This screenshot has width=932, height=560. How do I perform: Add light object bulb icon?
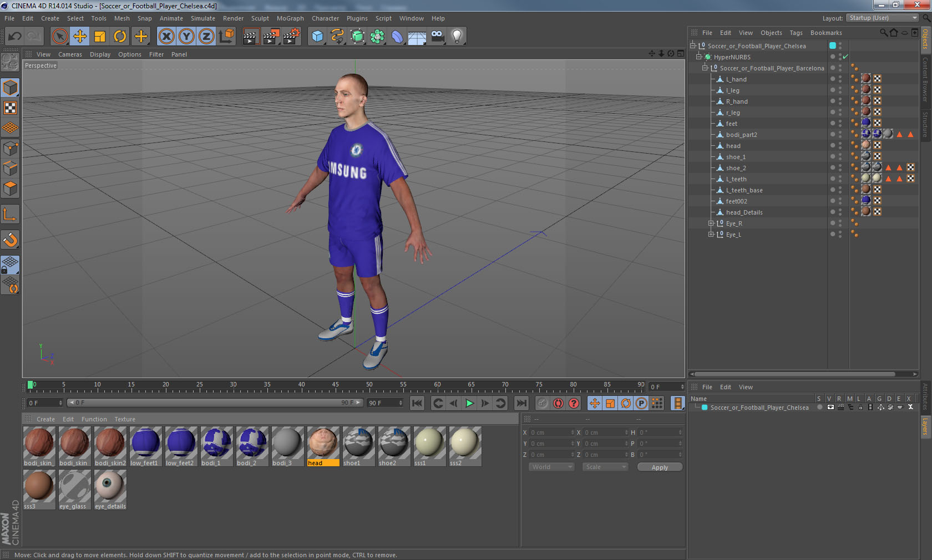(457, 37)
